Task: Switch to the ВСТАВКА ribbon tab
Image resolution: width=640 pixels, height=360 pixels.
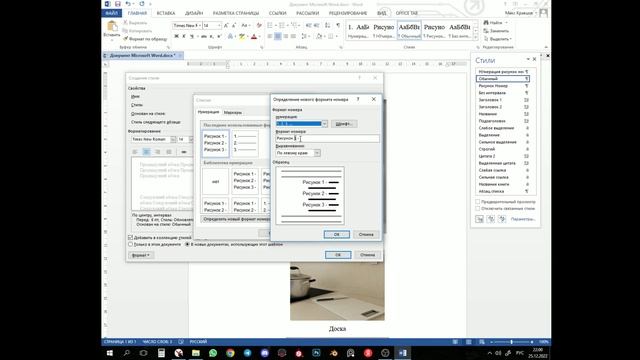Action: pos(166,13)
